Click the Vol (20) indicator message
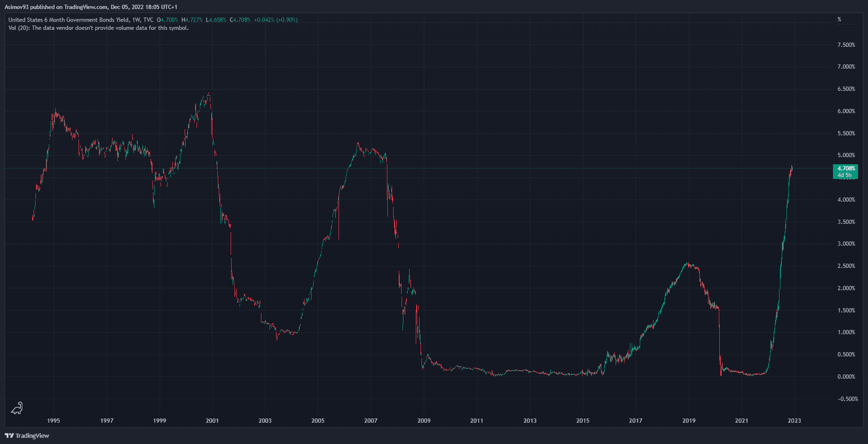Image resolution: width=868 pixels, height=444 pixels. point(98,28)
